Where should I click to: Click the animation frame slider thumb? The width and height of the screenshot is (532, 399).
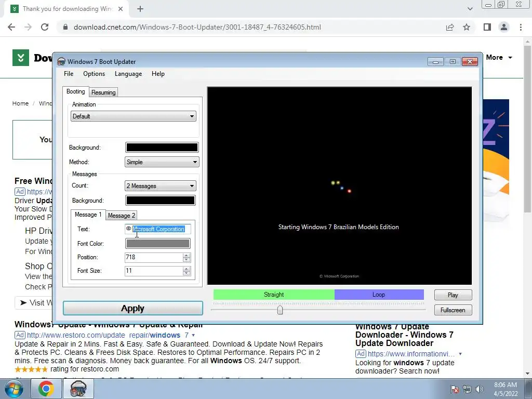pos(280,310)
